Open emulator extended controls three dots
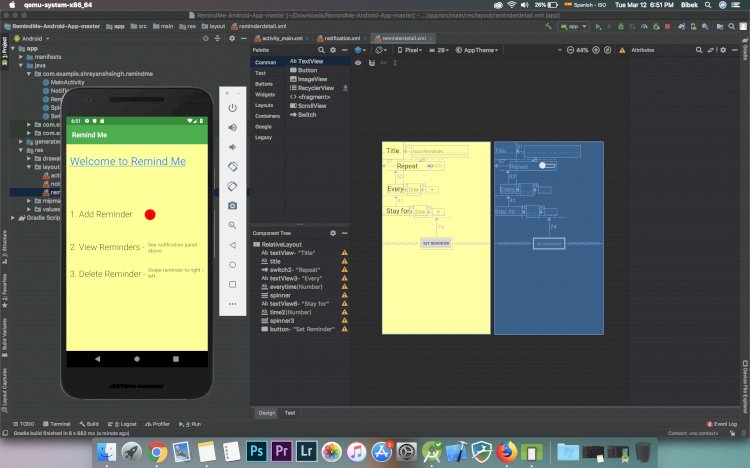Viewport: 750px width, 468px height. pyautogui.click(x=232, y=304)
